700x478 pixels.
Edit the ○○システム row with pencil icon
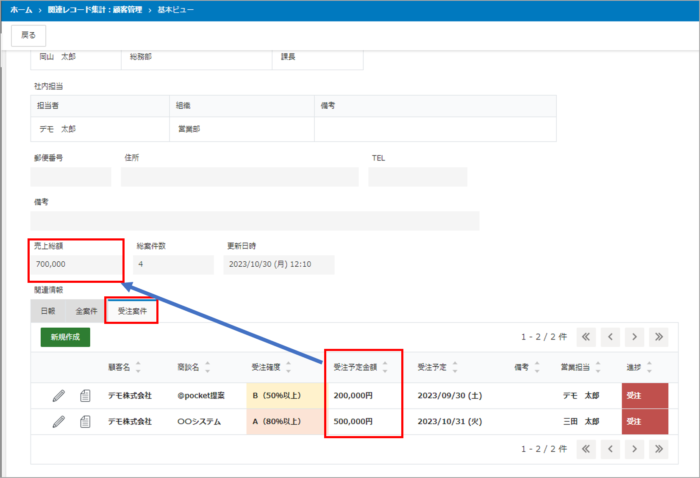point(58,422)
